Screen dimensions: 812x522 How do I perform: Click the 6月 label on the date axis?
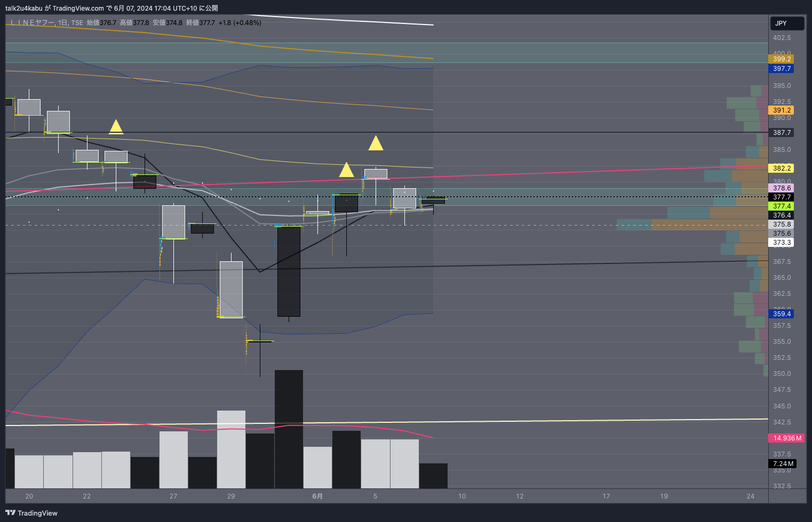click(x=317, y=496)
